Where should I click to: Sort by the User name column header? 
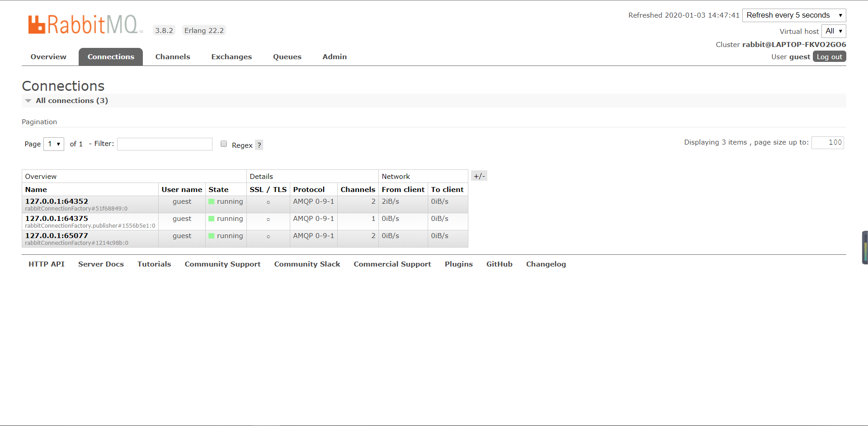click(x=182, y=190)
